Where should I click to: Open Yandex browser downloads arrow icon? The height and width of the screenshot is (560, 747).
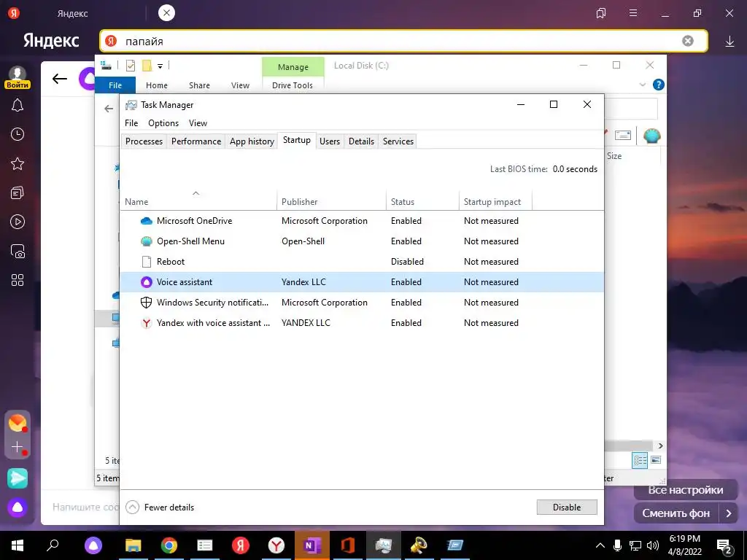pyautogui.click(x=729, y=42)
